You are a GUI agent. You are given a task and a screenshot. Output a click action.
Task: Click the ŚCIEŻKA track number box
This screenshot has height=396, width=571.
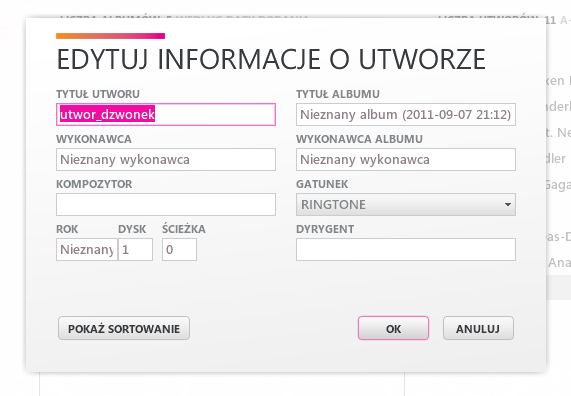click(179, 250)
